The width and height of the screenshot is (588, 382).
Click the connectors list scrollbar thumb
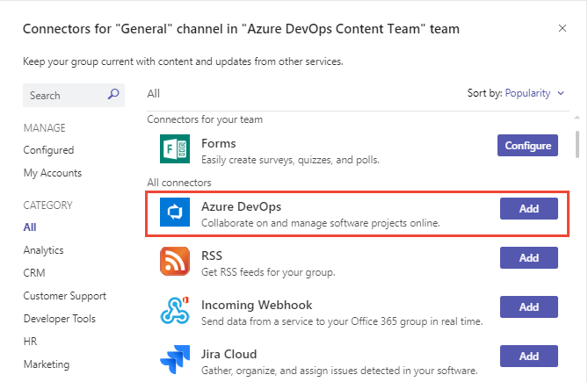(x=577, y=145)
